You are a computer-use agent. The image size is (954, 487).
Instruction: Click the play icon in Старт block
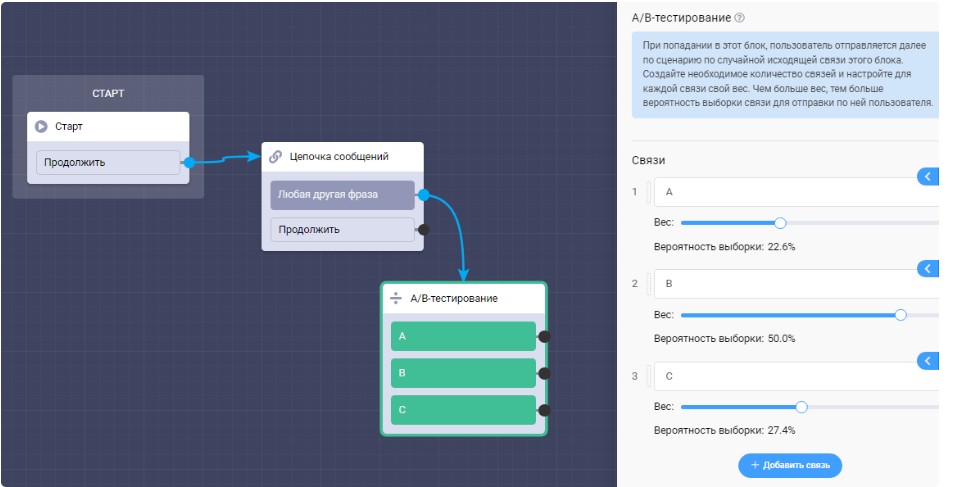coord(41,127)
